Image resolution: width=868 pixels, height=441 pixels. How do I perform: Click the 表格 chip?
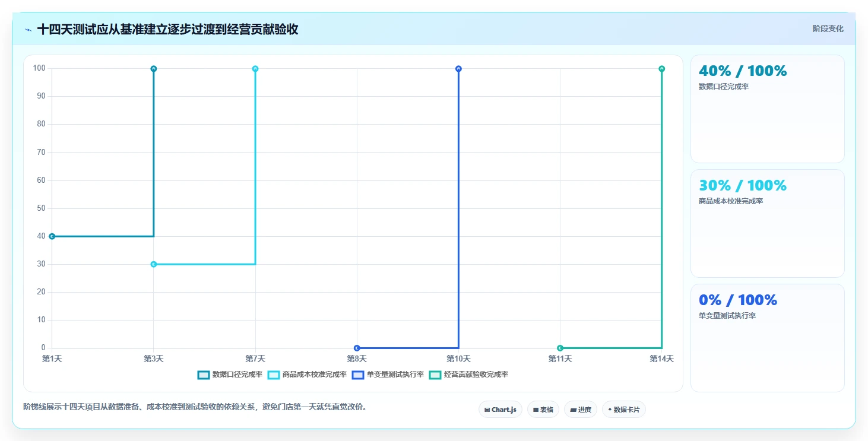pos(543,410)
